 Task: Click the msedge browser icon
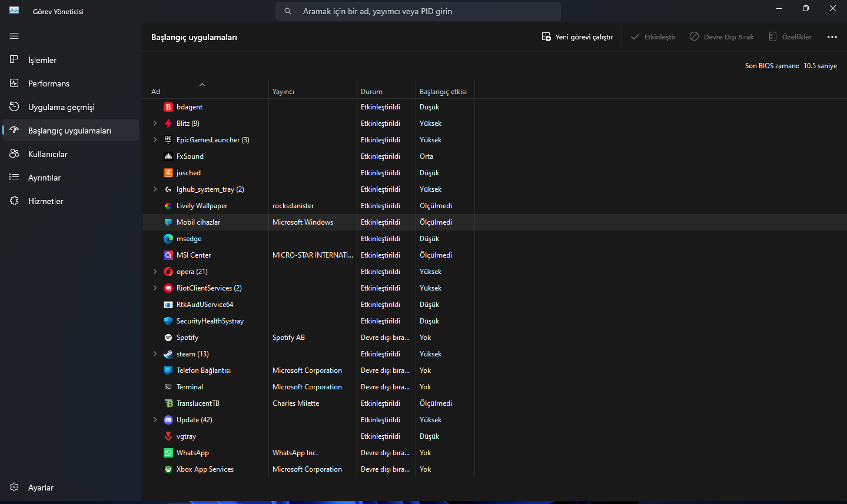point(168,239)
